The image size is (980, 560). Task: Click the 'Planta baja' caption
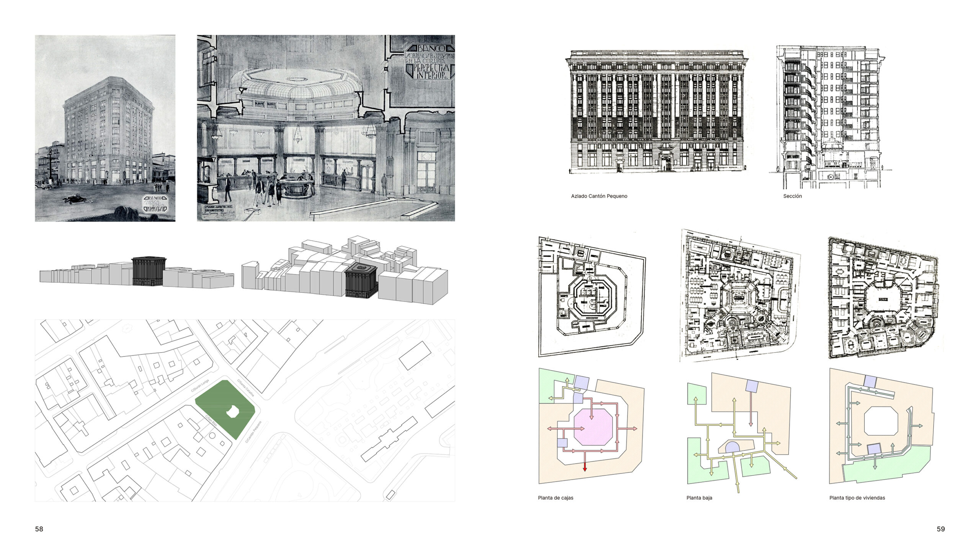699,498
